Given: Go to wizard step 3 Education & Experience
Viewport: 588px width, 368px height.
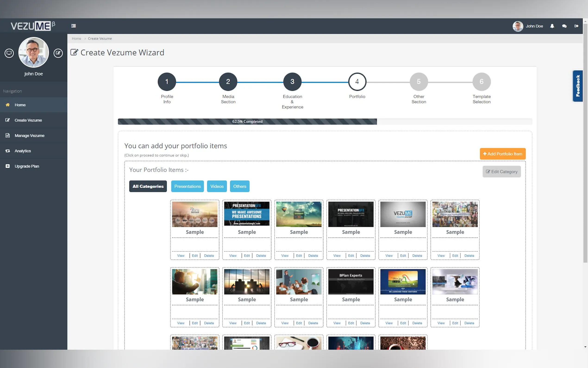Looking at the screenshot, I should click(292, 82).
